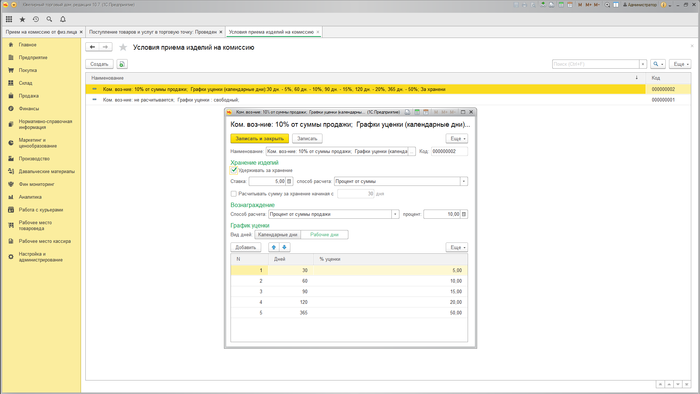700x394 pixels.
Task: Open calculator for Ставка field
Action: tap(289, 181)
